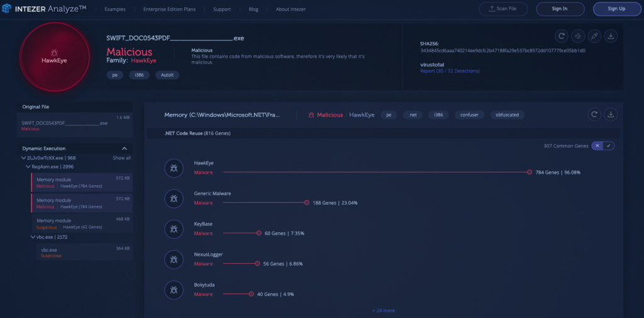
Task: Open the Blog link in navigation
Action: click(253, 9)
